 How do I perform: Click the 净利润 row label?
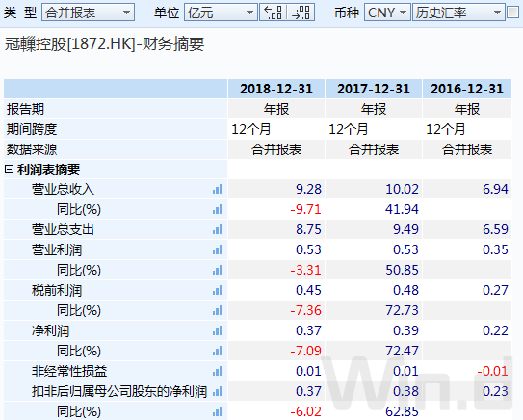[x=50, y=330]
